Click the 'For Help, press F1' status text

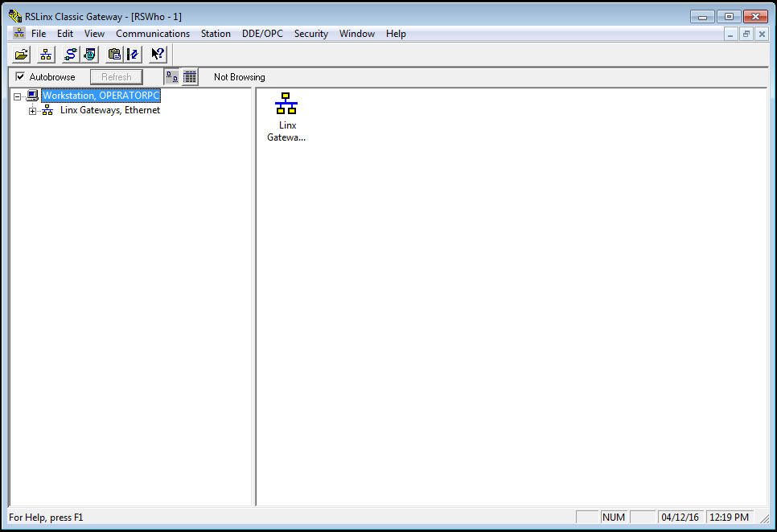(46, 518)
